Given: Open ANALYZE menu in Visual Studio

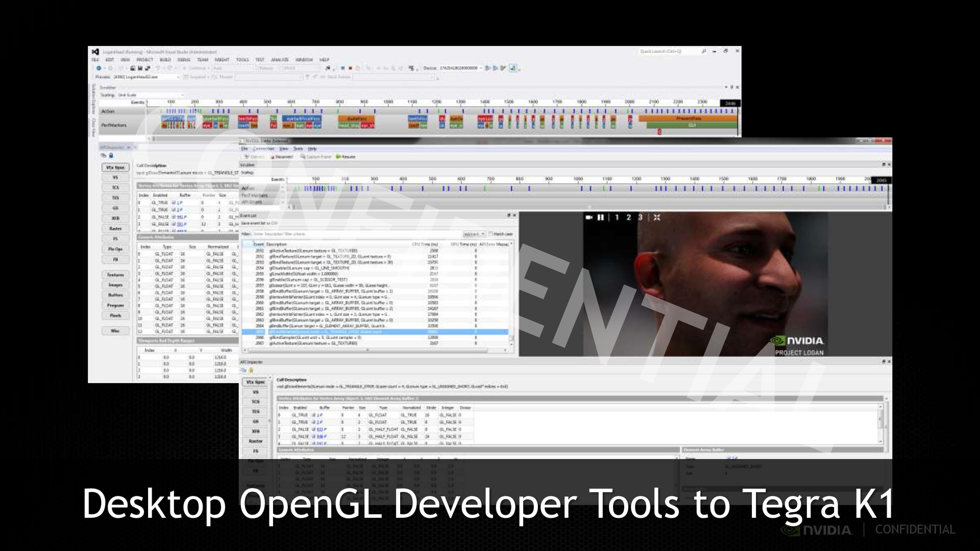Looking at the screenshot, I should click(x=280, y=60).
